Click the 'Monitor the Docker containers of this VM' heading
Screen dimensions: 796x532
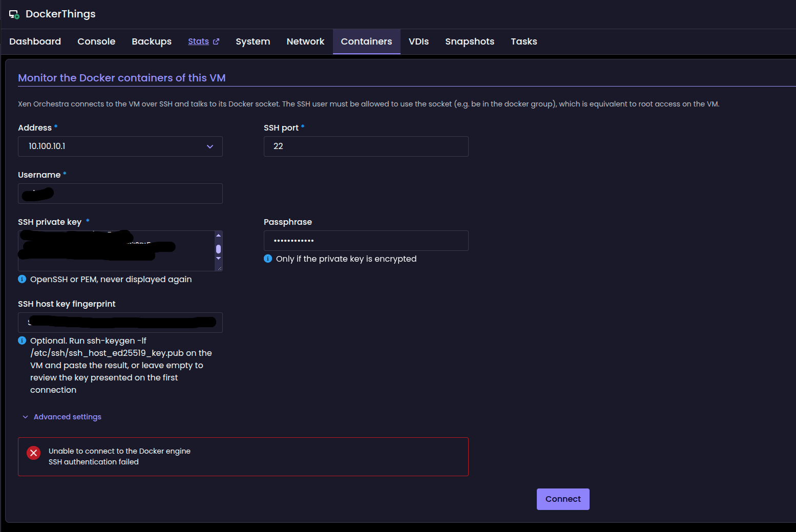tap(122, 78)
